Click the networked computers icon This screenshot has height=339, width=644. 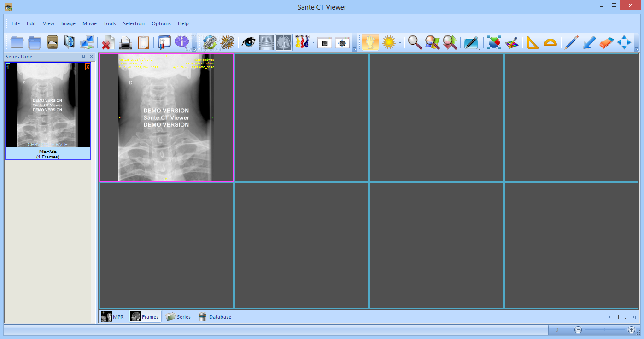(x=87, y=42)
